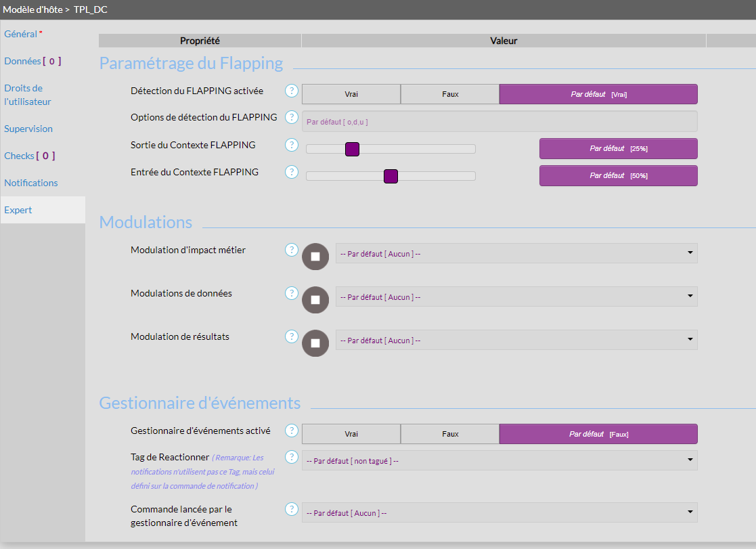The image size is (756, 549).
Task: Click help icon for Commande lancée par le gestionnaire
Action: [x=291, y=509]
